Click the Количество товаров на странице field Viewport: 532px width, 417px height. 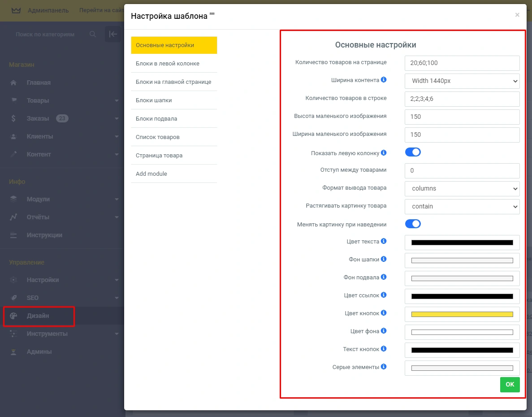462,63
